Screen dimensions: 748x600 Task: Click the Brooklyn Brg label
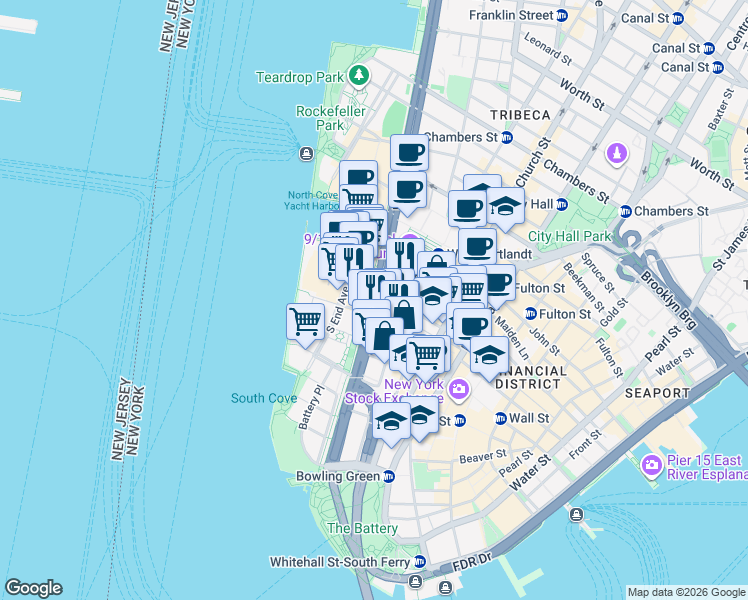point(668,299)
